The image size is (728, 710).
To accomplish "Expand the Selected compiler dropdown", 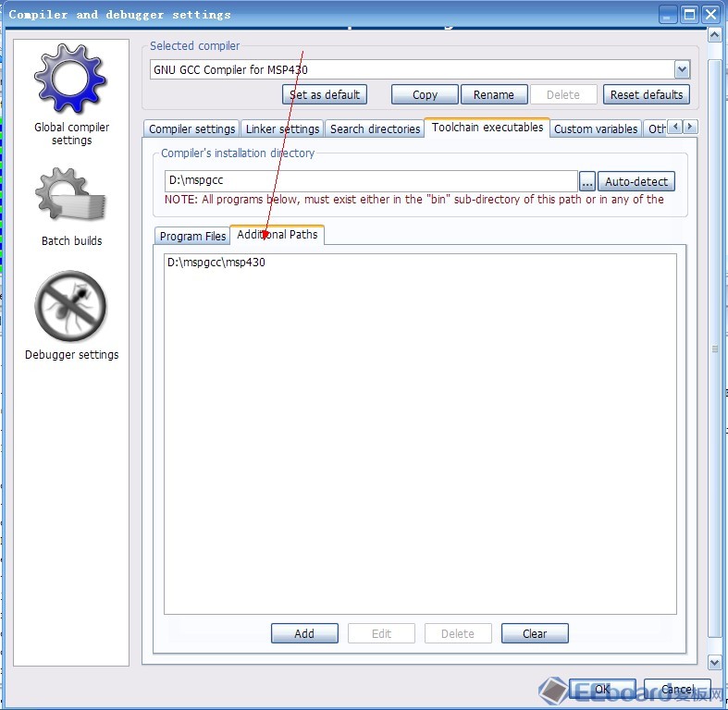I will [x=682, y=69].
